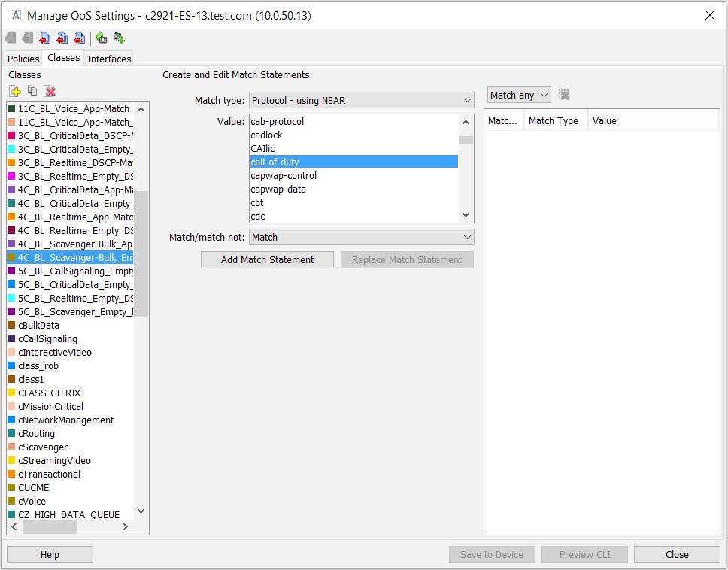Select capwap-control in the Value list

point(284,175)
